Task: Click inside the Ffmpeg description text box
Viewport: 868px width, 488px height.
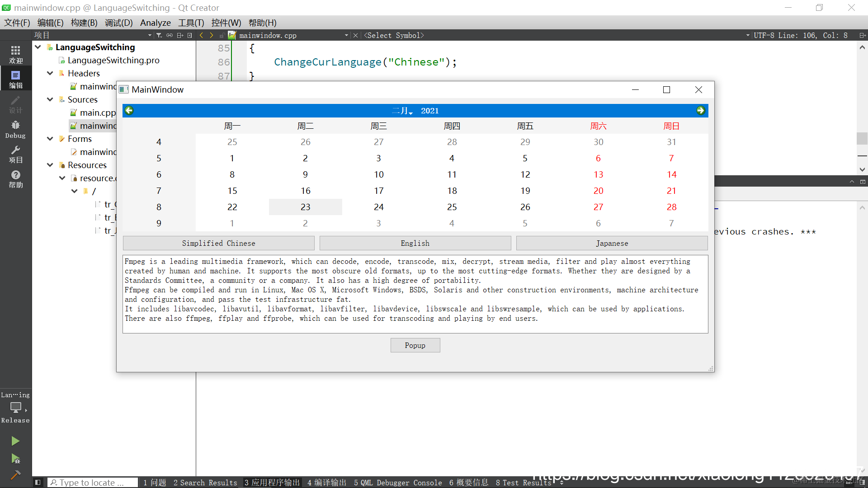Action: [x=415, y=294]
